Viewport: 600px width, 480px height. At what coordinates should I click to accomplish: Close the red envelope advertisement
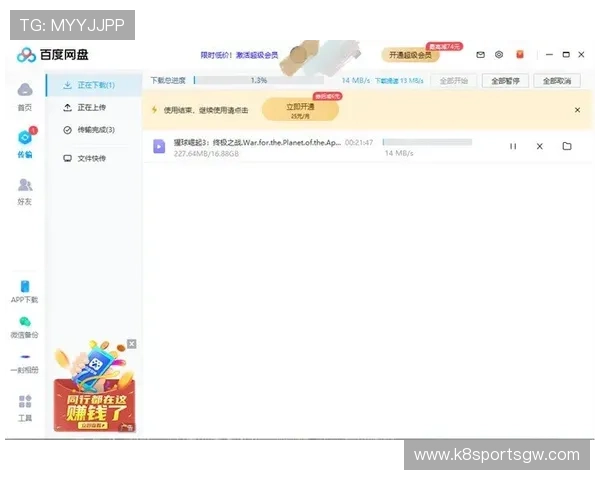(131, 344)
